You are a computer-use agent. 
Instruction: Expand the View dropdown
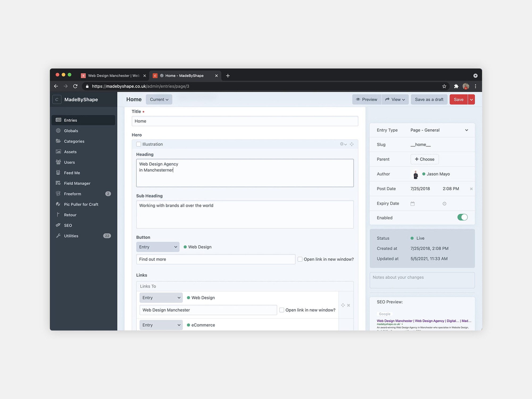pyautogui.click(x=395, y=99)
